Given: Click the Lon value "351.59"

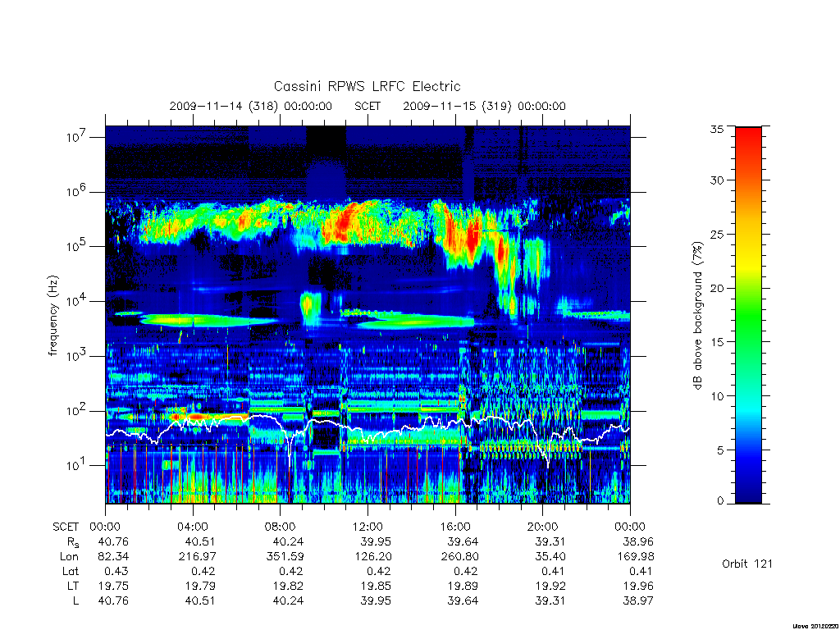Looking at the screenshot, I should pos(285,557).
